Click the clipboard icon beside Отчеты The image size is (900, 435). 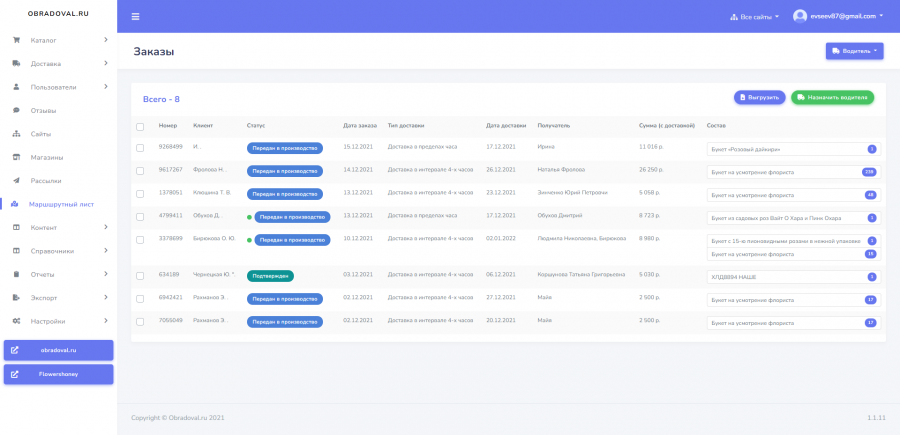[17, 274]
